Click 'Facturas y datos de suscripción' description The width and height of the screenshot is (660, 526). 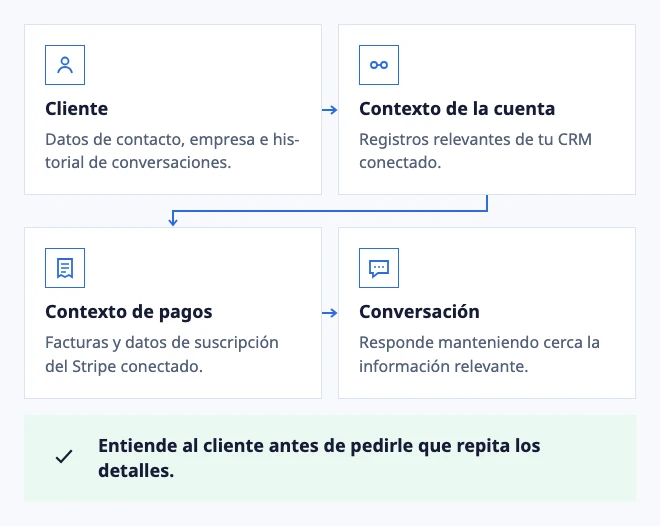162,354
